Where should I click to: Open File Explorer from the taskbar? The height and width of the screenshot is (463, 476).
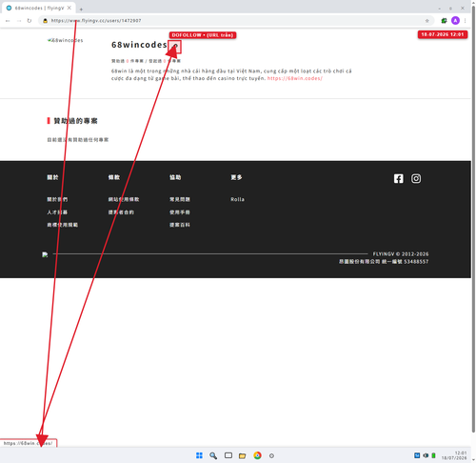pos(243,455)
